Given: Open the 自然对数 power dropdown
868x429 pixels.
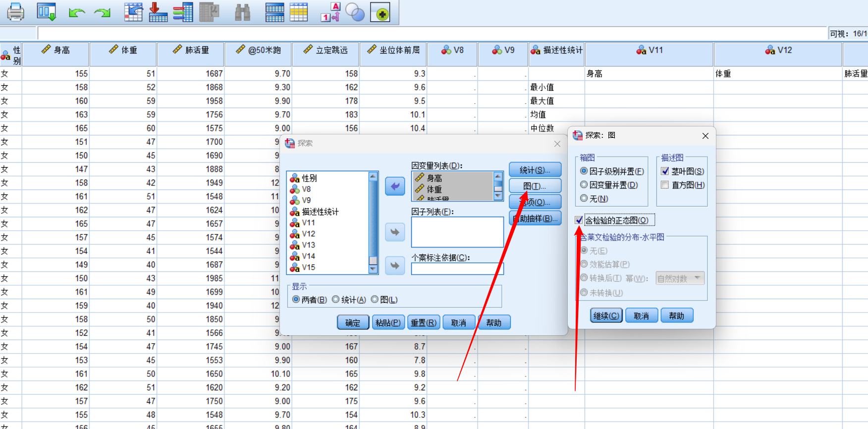Looking at the screenshot, I should tap(680, 278).
